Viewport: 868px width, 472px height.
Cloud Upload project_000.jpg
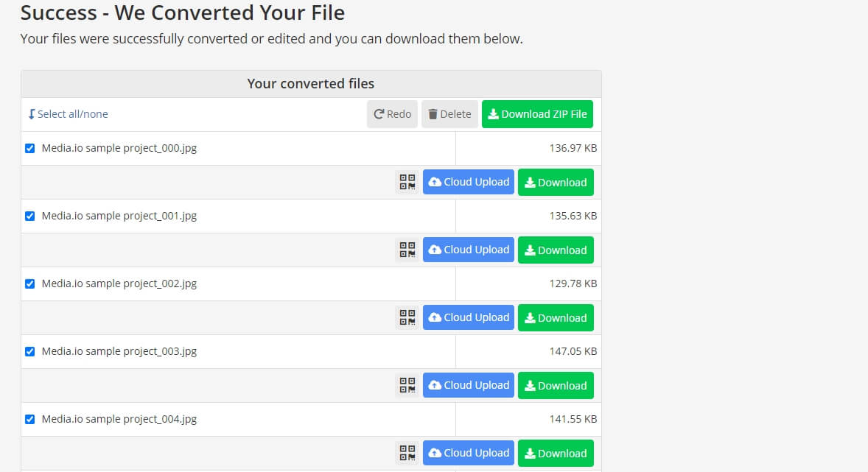click(469, 182)
